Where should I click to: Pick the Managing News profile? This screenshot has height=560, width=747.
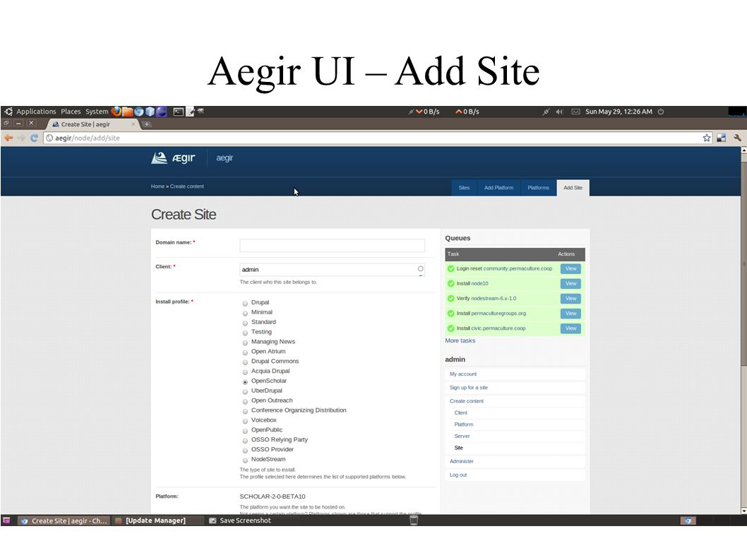[x=245, y=342]
